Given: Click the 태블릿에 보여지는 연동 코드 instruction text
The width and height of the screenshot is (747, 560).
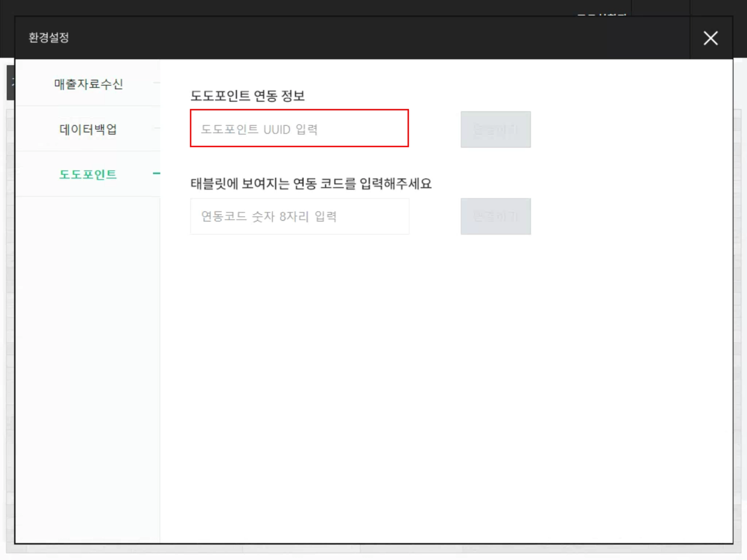Looking at the screenshot, I should click(x=311, y=183).
